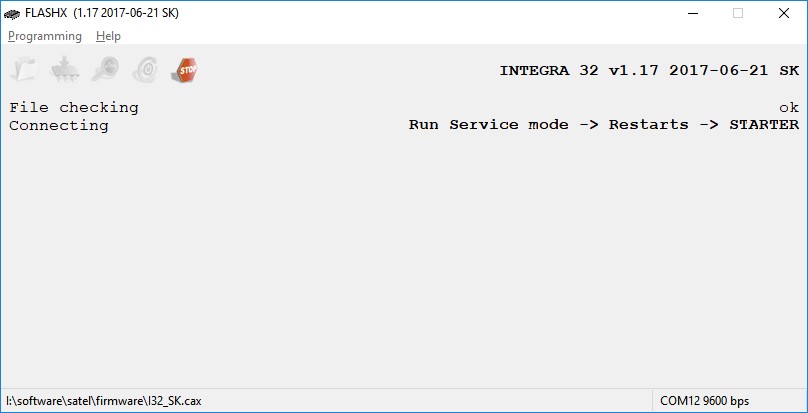Click the FLASHX title bar text
Viewport: 808px width, 413px height.
102,13
